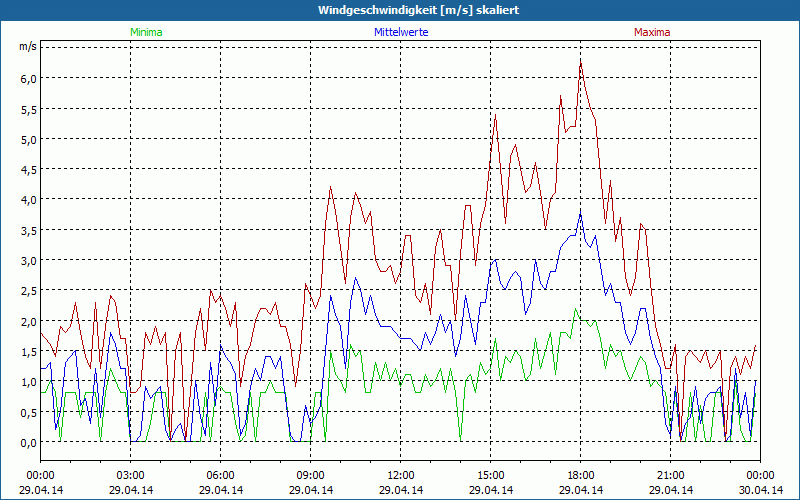Click the 0,0 y-axis baseline label
Viewport: 800px width, 500px height.
coord(28,442)
